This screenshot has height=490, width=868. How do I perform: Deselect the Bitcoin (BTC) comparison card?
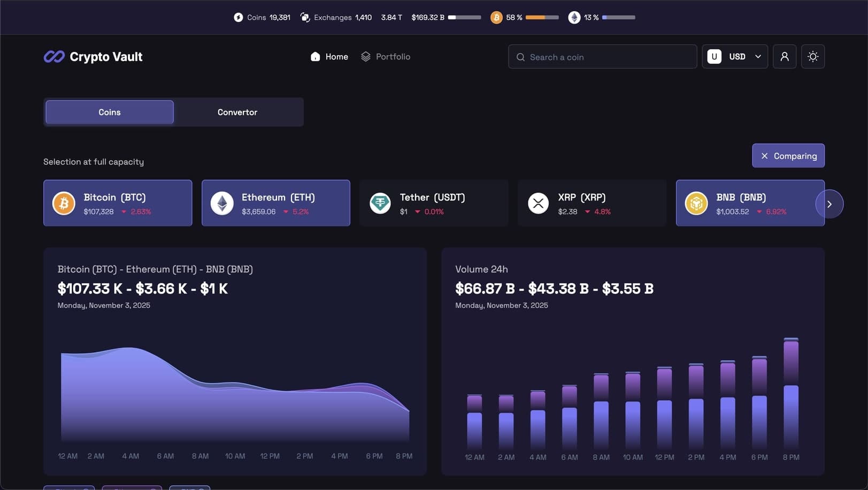pyautogui.click(x=117, y=203)
